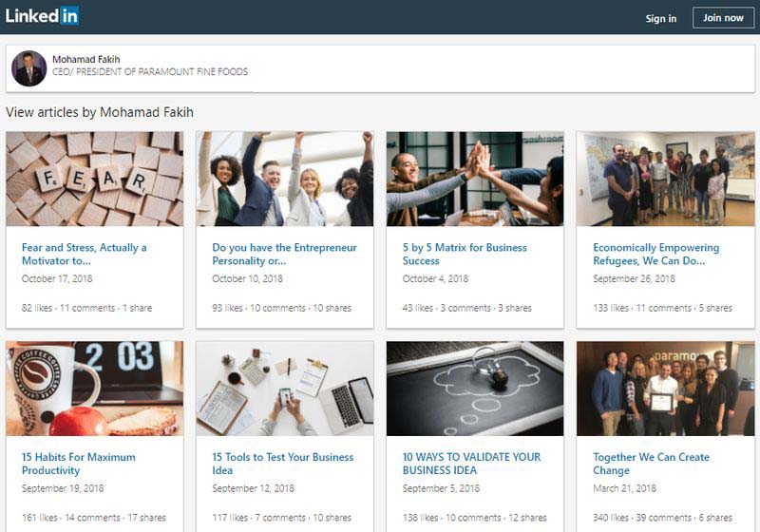
Task: Open '15 Tools to Test Your Business Idea'
Action: click(282, 464)
